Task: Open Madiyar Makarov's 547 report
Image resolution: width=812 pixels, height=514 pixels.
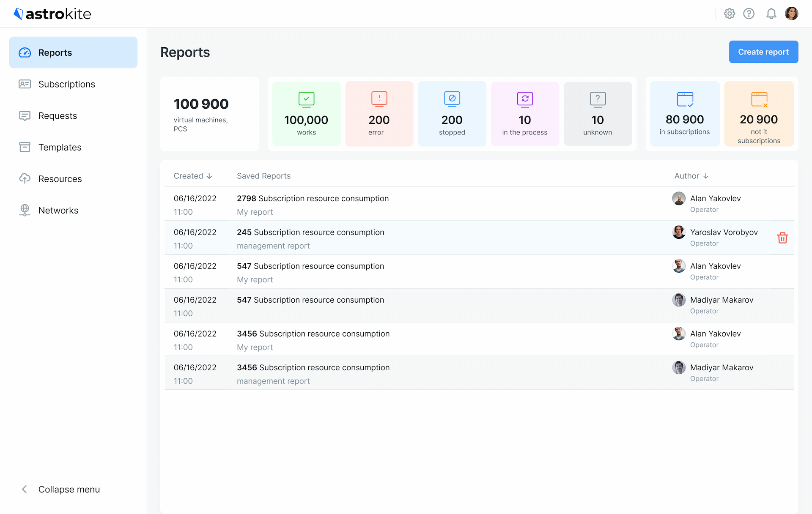Action: click(479, 306)
